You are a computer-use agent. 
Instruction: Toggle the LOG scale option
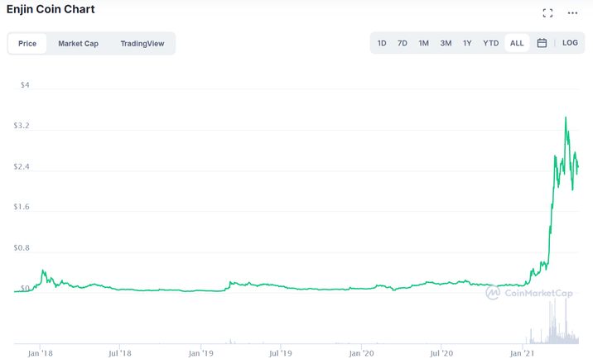[x=570, y=43]
